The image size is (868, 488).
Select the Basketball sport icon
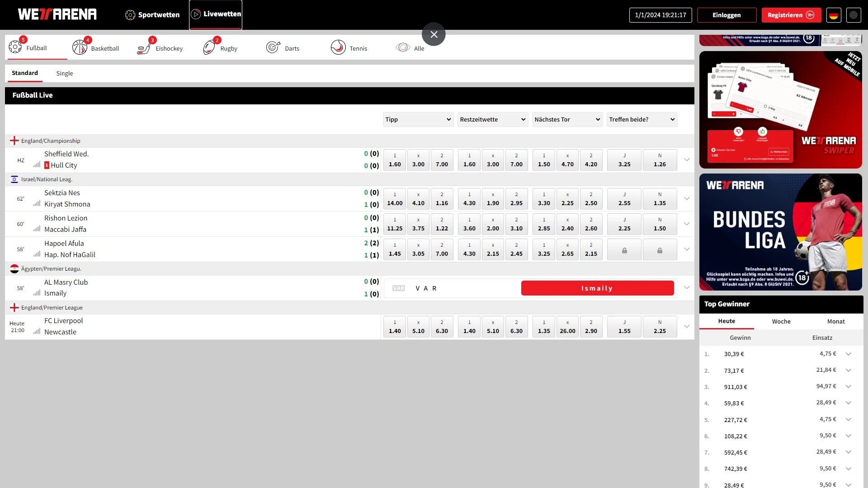[80, 47]
